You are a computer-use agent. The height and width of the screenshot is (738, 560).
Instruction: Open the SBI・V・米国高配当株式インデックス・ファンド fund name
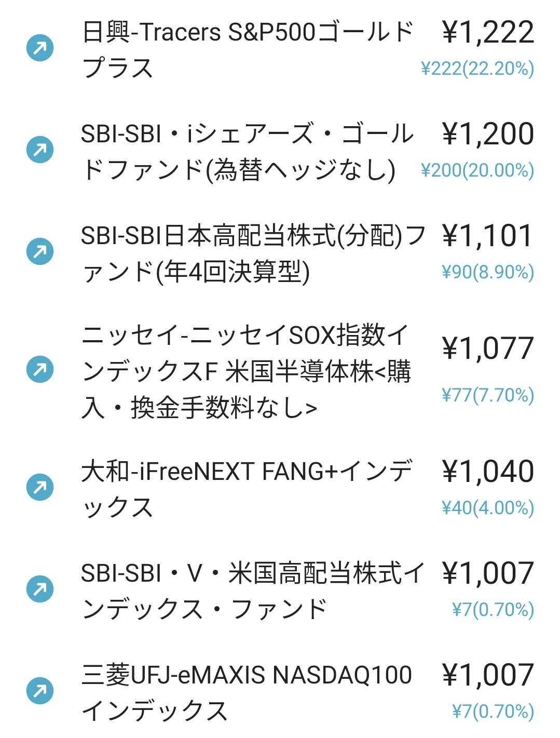[252, 591]
